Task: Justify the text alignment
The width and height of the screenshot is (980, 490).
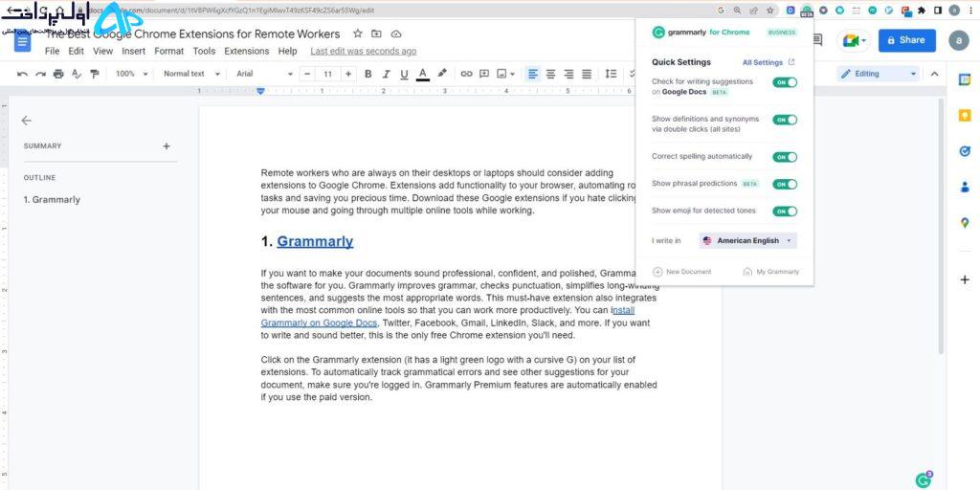Action: [587, 74]
